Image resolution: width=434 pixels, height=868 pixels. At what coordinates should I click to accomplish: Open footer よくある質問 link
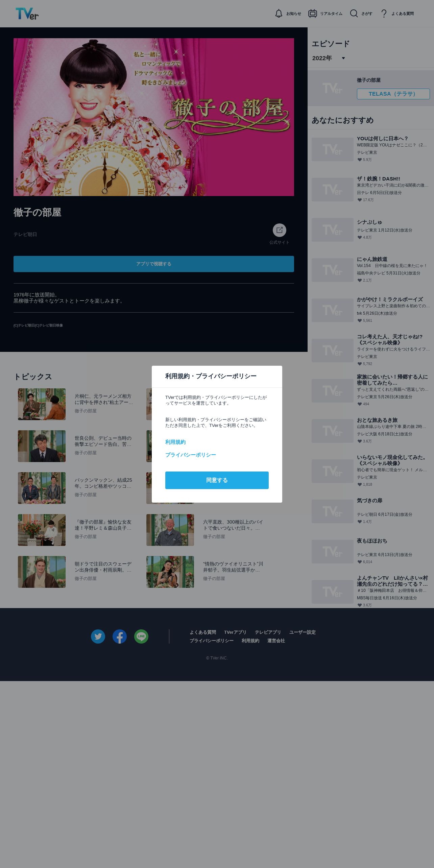203,632
